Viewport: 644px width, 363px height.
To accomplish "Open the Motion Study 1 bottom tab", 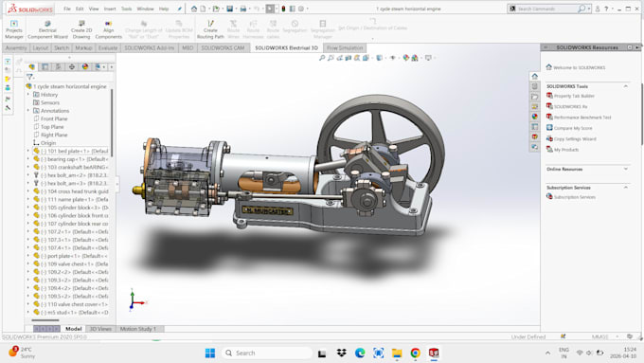I will [138, 329].
